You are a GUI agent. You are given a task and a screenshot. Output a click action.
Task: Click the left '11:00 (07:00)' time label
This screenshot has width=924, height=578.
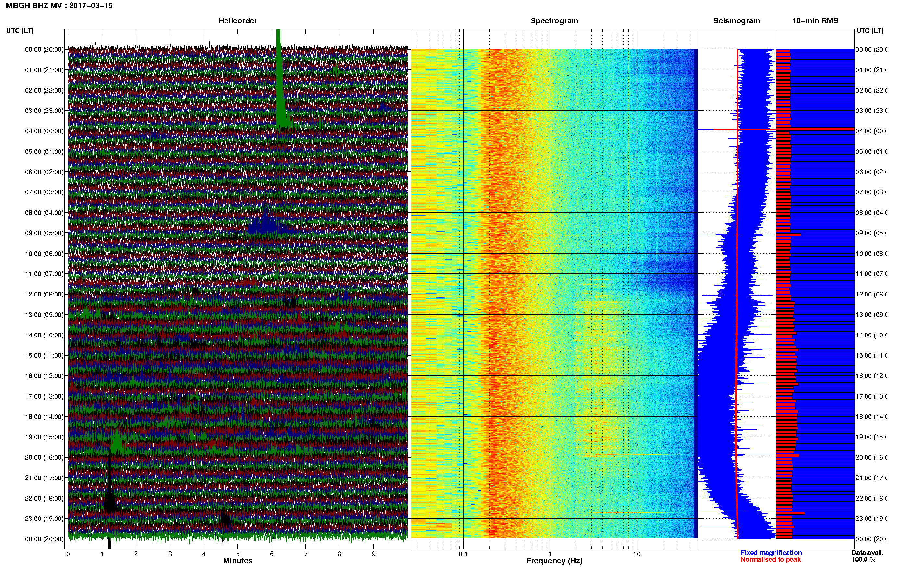pyautogui.click(x=44, y=274)
